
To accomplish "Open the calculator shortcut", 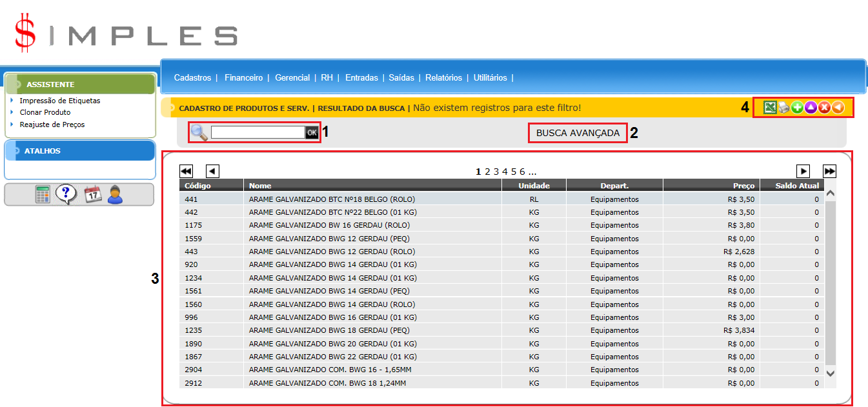I will pos(43,194).
